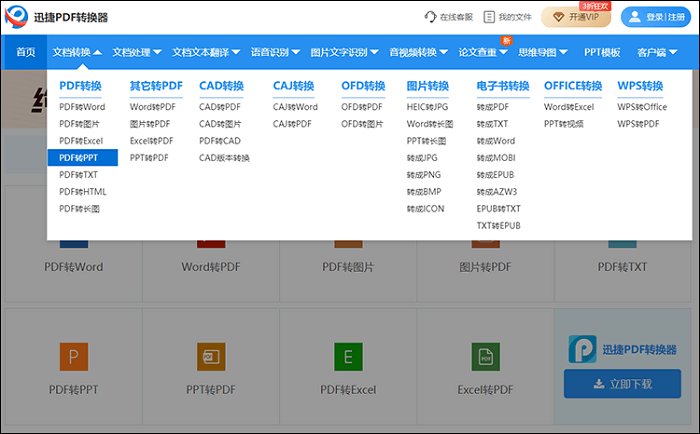Collapse the 文档转换 dropdown menu
Image resolution: width=700 pixels, height=434 pixels.
pyautogui.click(x=77, y=52)
